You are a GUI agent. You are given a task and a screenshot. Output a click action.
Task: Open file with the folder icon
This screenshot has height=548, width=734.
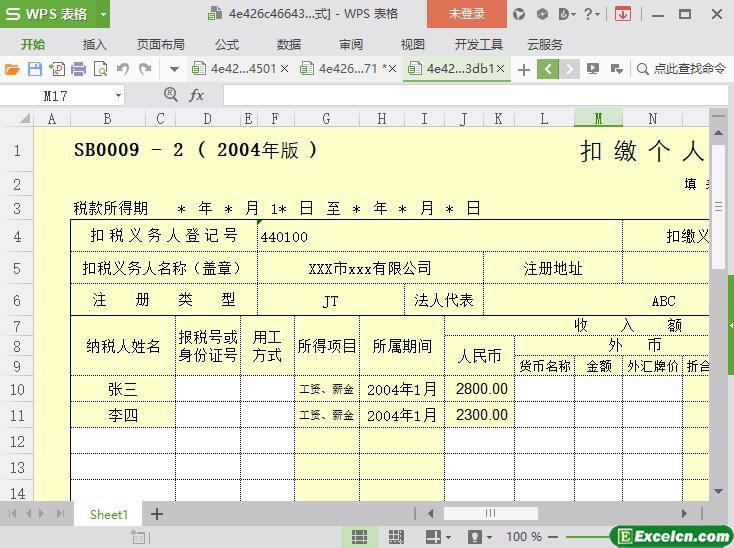tap(12, 69)
